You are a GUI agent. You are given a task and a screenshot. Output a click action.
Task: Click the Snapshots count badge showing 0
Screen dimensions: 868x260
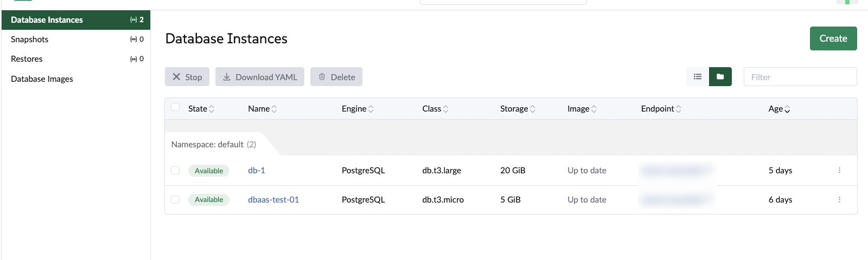[137, 39]
